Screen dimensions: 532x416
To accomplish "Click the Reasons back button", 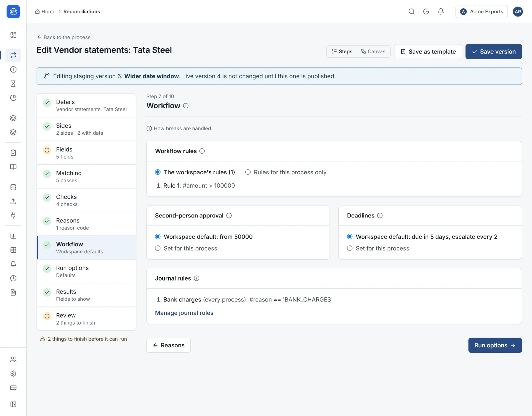I will point(168,345).
